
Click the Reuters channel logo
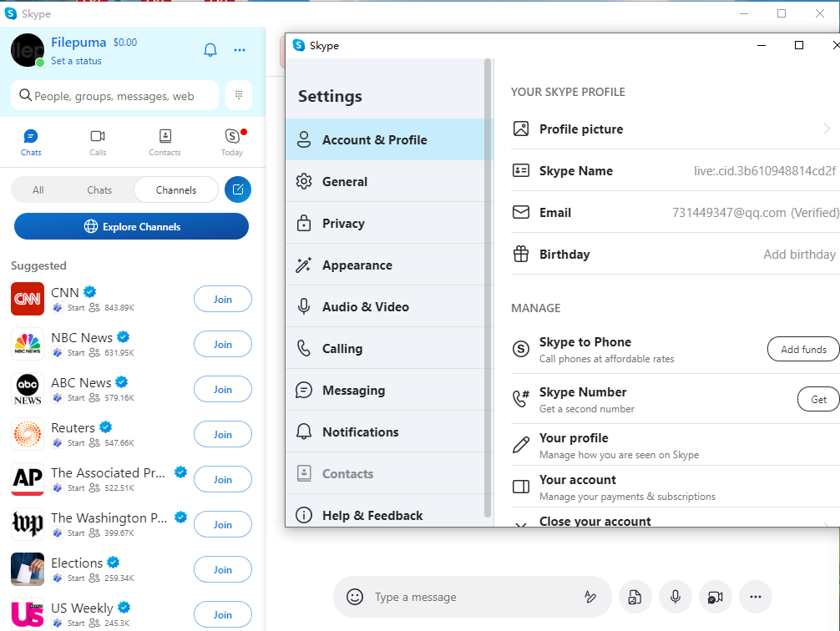28,434
